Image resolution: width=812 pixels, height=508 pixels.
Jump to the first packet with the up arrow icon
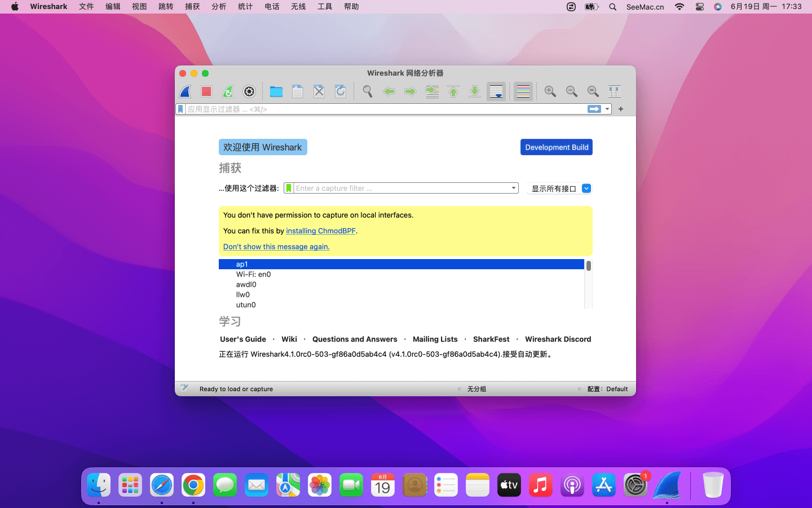point(453,91)
